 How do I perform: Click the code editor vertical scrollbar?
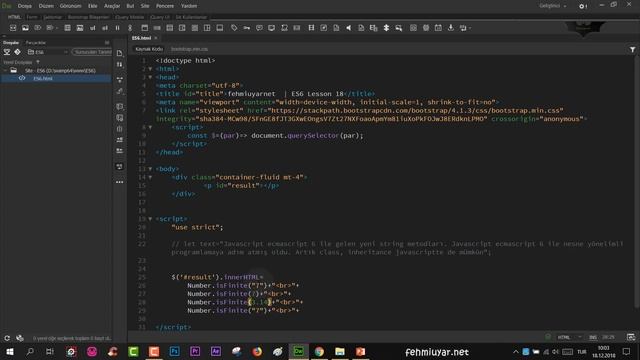[x=637, y=182]
